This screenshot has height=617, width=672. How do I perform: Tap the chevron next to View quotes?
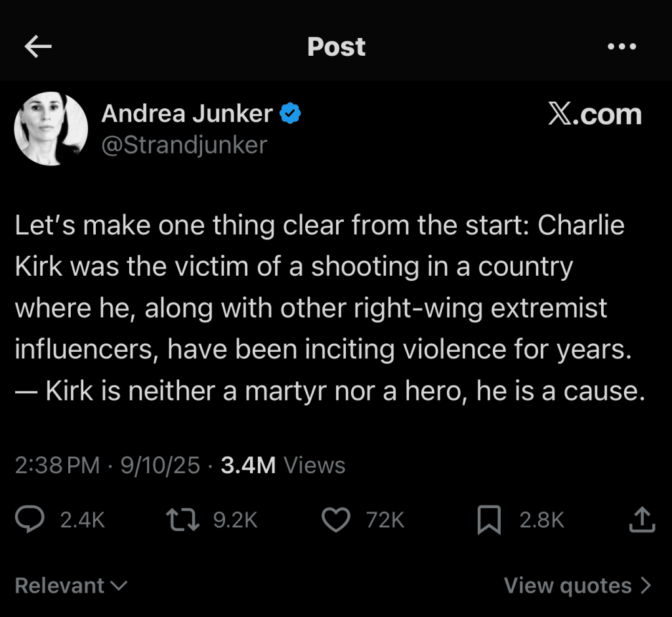[x=646, y=585]
